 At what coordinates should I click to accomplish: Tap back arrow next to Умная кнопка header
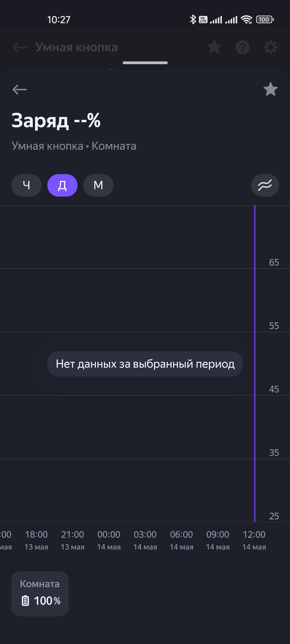(x=20, y=47)
